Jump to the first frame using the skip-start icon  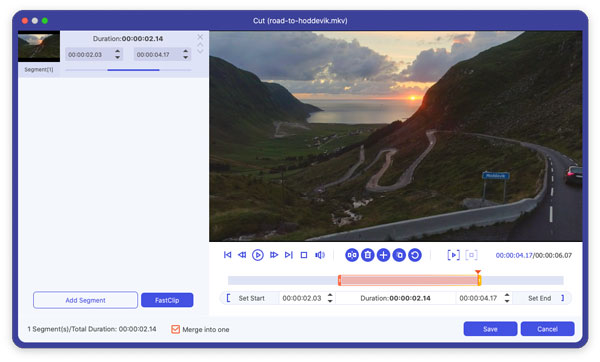[x=227, y=255]
